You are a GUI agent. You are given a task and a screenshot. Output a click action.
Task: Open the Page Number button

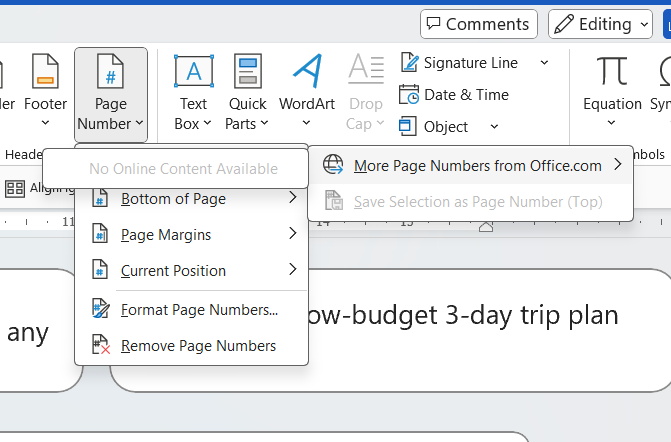111,95
